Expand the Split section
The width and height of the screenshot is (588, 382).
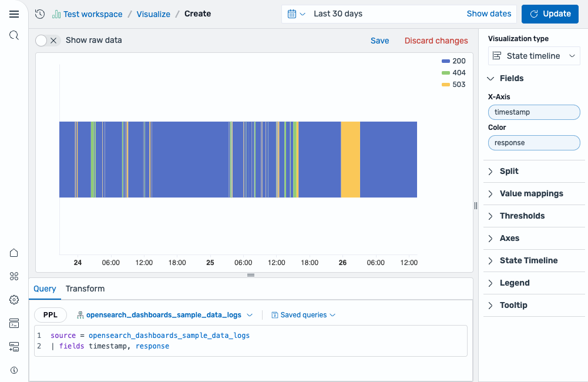pos(509,171)
